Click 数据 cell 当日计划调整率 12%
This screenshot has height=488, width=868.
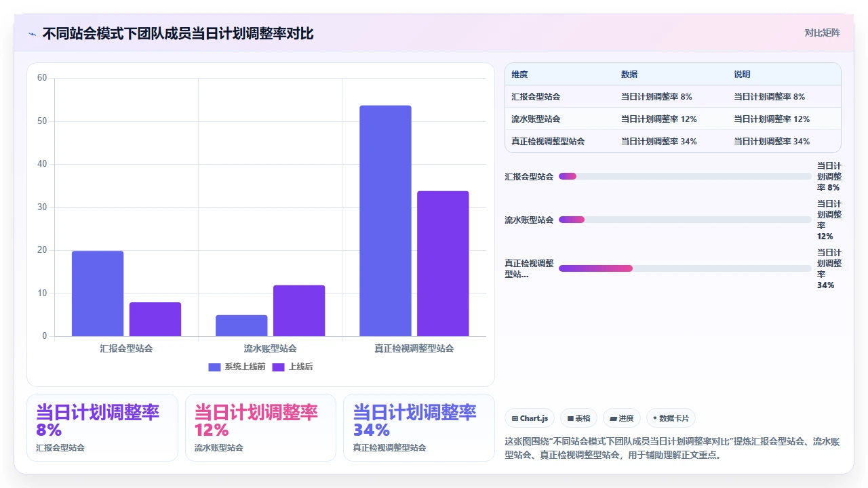tap(659, 119)
